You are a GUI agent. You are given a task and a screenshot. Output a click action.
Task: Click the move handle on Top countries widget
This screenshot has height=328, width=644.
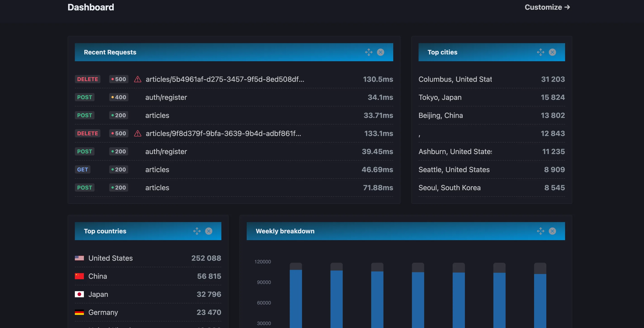(197, 231)
